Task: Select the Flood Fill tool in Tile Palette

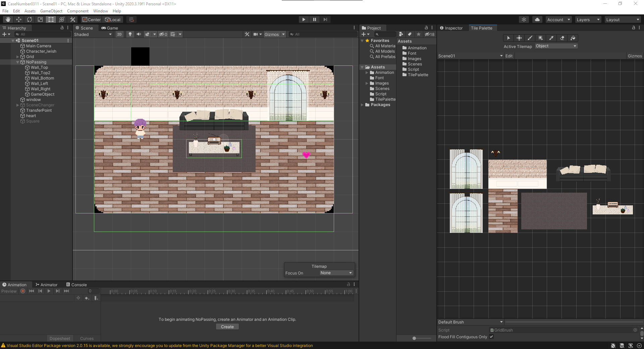Action: tap(573, 38)
